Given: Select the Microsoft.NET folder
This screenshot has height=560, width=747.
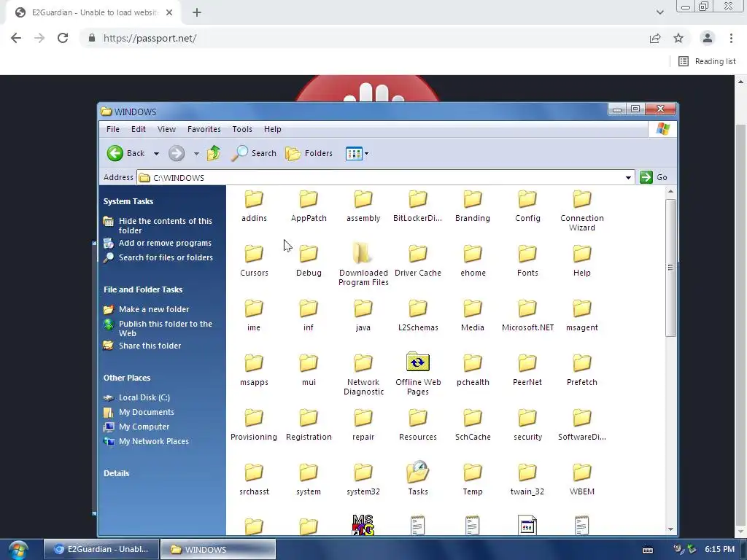Looking at the screenshot, I should tap(527, 316).
